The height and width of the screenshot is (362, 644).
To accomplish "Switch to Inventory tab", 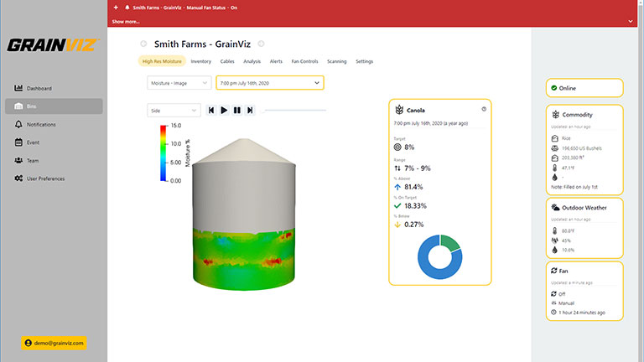I will 201,61.
